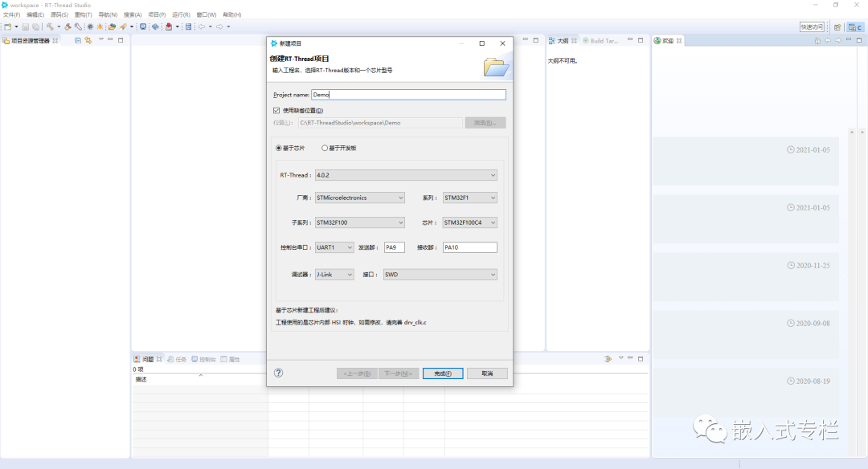
Task: Click Home icon in Welcome view
Action: point(817,40)
